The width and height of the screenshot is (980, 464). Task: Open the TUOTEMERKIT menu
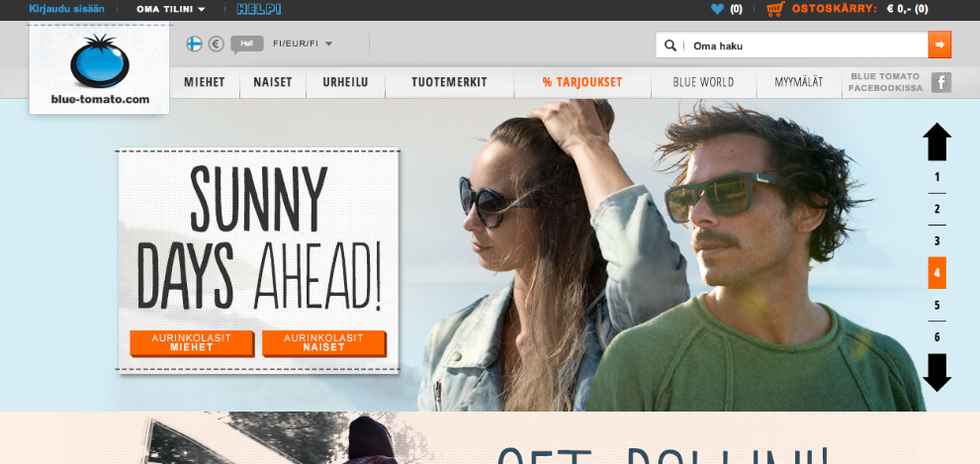pos(449,82)
